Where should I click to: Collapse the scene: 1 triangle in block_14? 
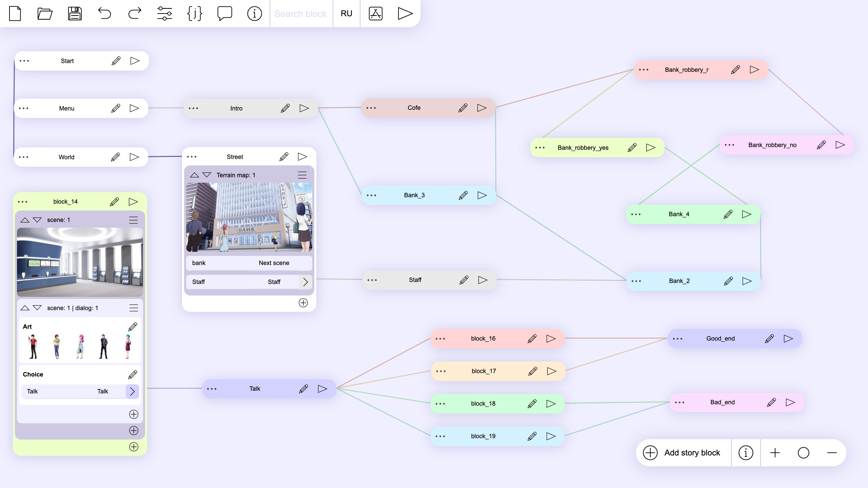click(24, 219)
